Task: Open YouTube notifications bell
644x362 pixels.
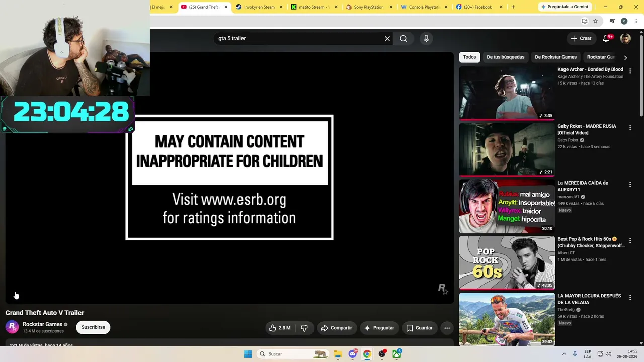Action: pos(607,38)
